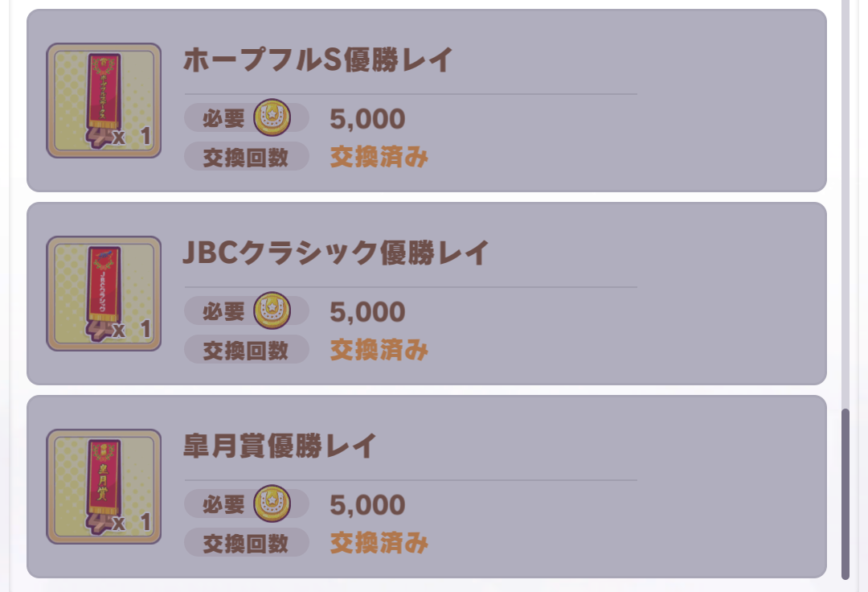Click the 皐月賞優勝レイ item thumbnail

[x=104, y=487]
